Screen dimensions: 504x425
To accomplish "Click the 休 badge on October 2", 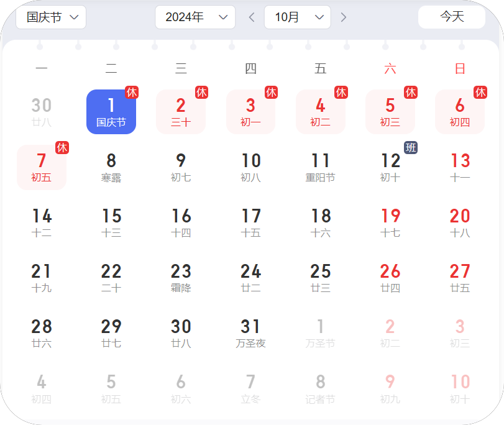I will click(201, 92).
